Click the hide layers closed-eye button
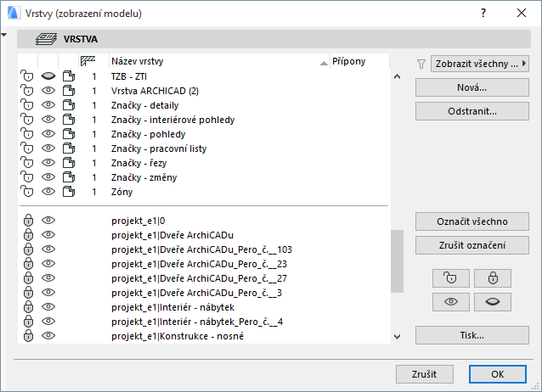The height and width of the screenshot is (392, 542). 492,301
